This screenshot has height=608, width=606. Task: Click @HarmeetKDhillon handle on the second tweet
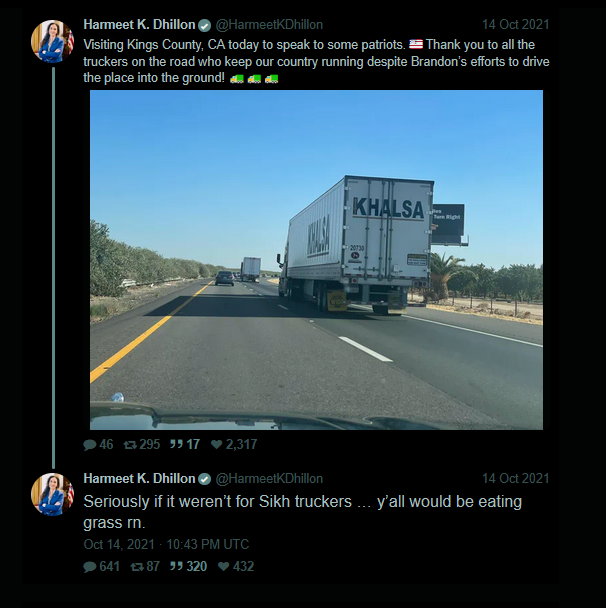point(269,478)
